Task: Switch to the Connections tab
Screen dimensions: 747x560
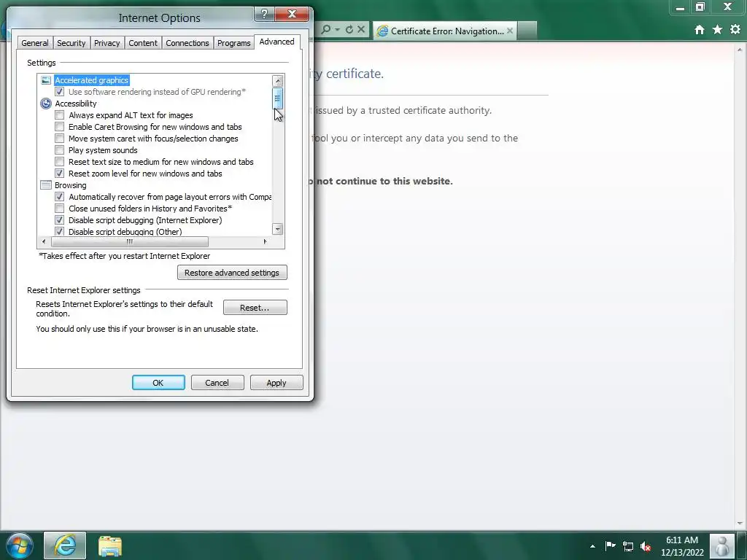Action: [x=187, y=43]
